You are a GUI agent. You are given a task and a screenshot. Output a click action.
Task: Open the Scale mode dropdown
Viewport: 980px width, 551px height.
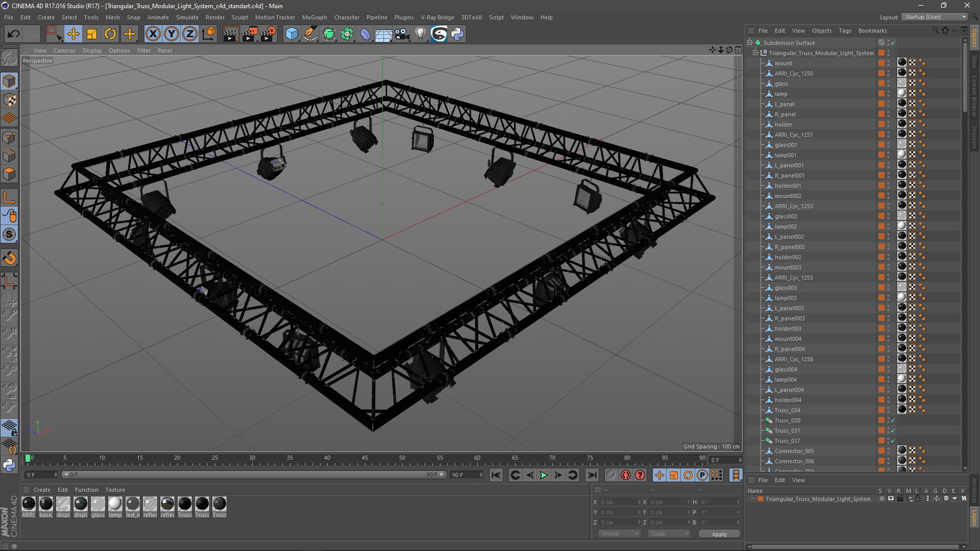click(669, 534)
